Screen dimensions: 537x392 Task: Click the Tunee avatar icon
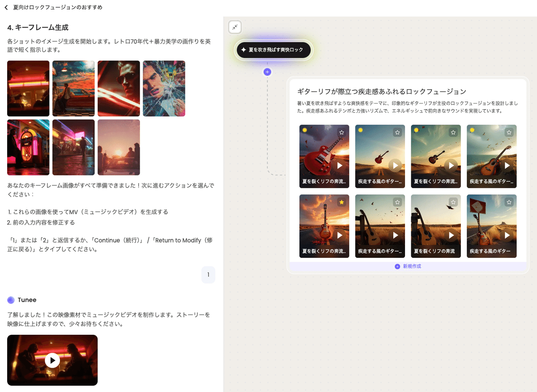[11, 300]
